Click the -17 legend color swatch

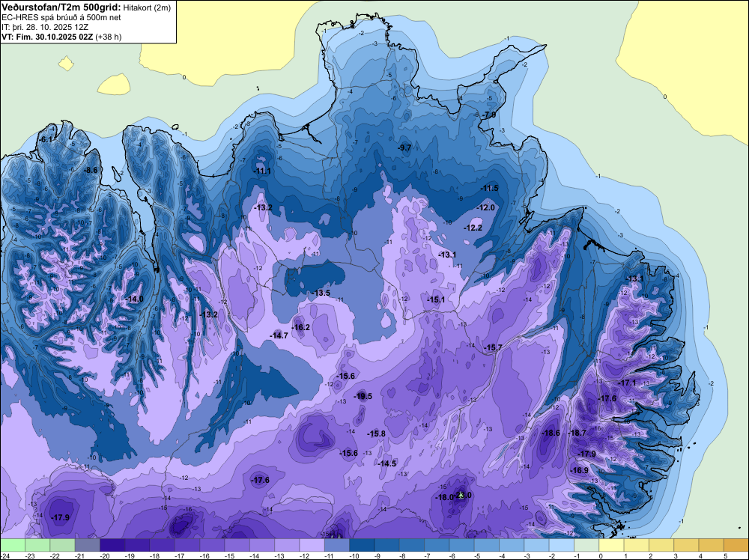[x=187, y=545]
